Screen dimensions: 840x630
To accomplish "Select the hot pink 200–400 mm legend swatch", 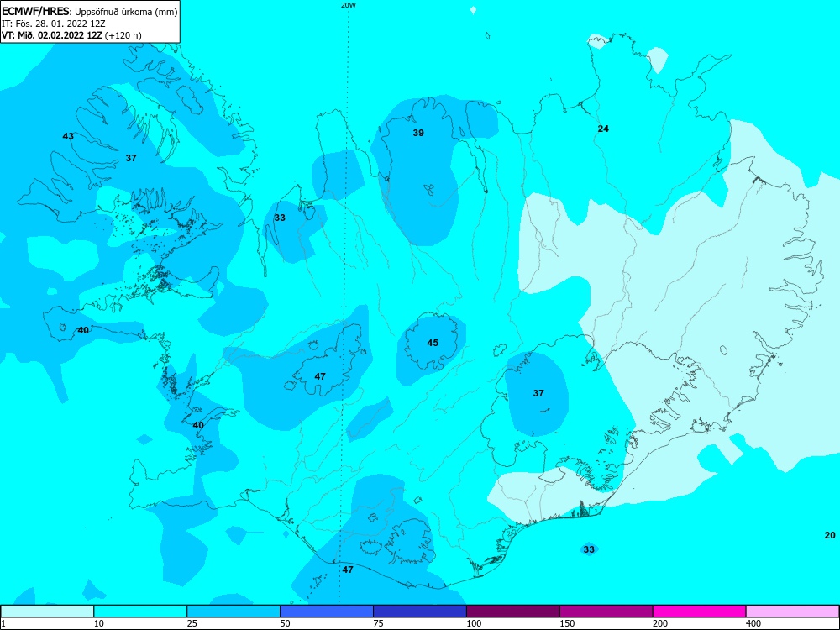I will [x=700, y=612].
